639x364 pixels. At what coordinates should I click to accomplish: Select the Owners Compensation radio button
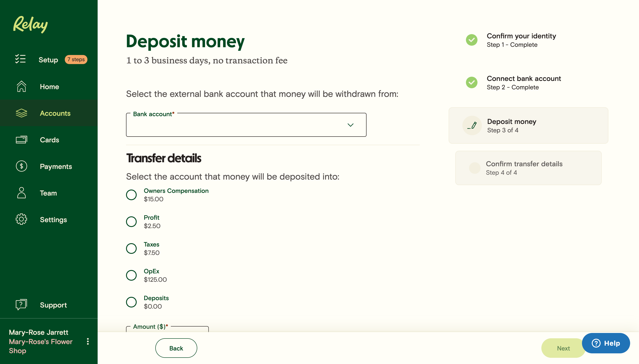(131, 195)
